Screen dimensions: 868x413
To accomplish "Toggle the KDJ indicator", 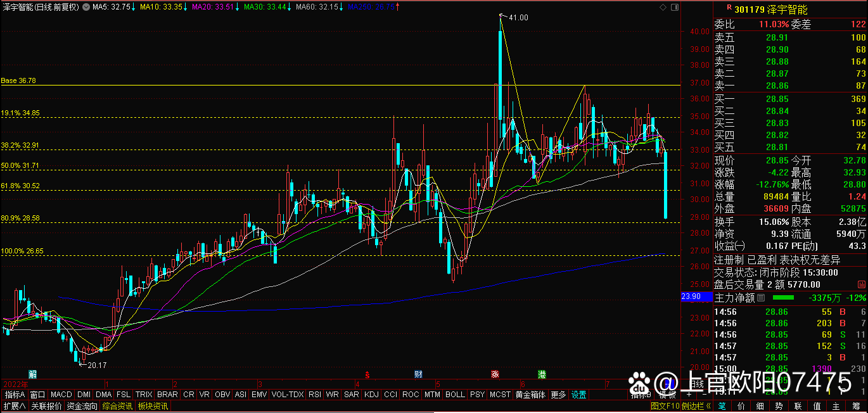I will (x=371, y=395).
